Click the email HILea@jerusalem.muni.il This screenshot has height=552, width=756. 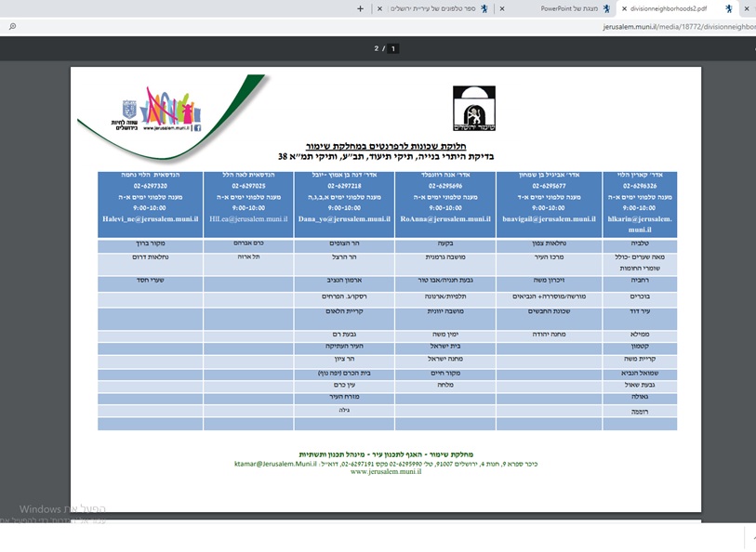(248, 219)
